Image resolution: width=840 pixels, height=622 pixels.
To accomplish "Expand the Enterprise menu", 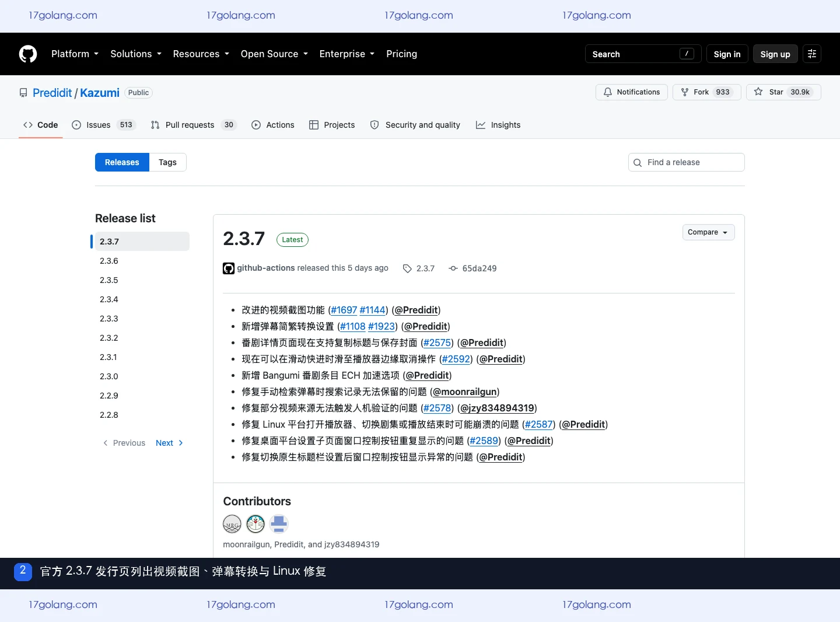I will pos(347,54).
